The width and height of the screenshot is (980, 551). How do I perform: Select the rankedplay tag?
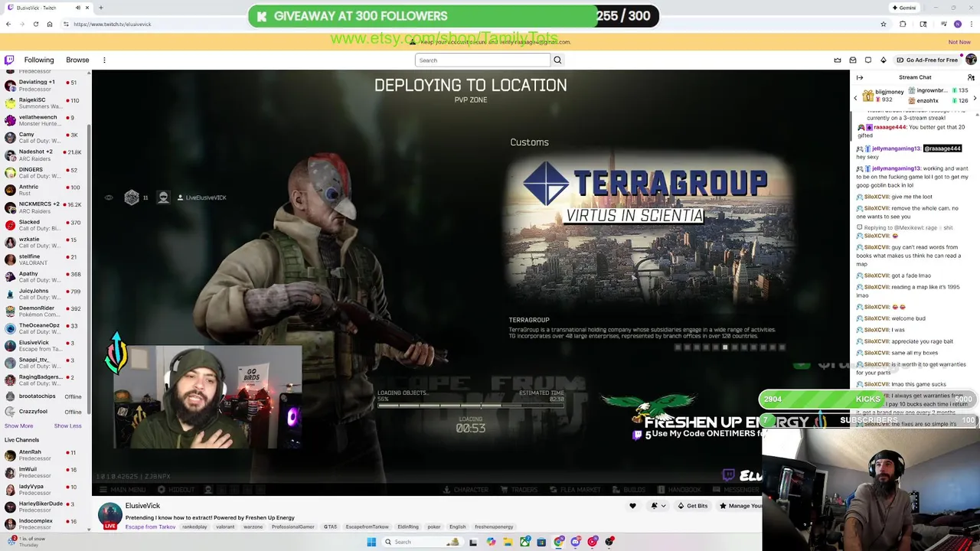[x=194, y=527]
